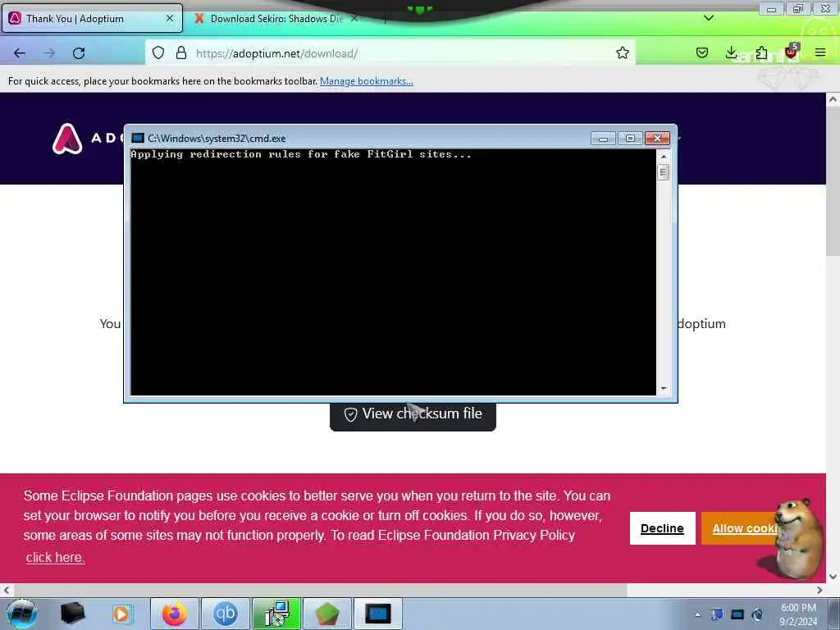
Task: Click page vertical scrollbar up arrow
Action: 833,99
